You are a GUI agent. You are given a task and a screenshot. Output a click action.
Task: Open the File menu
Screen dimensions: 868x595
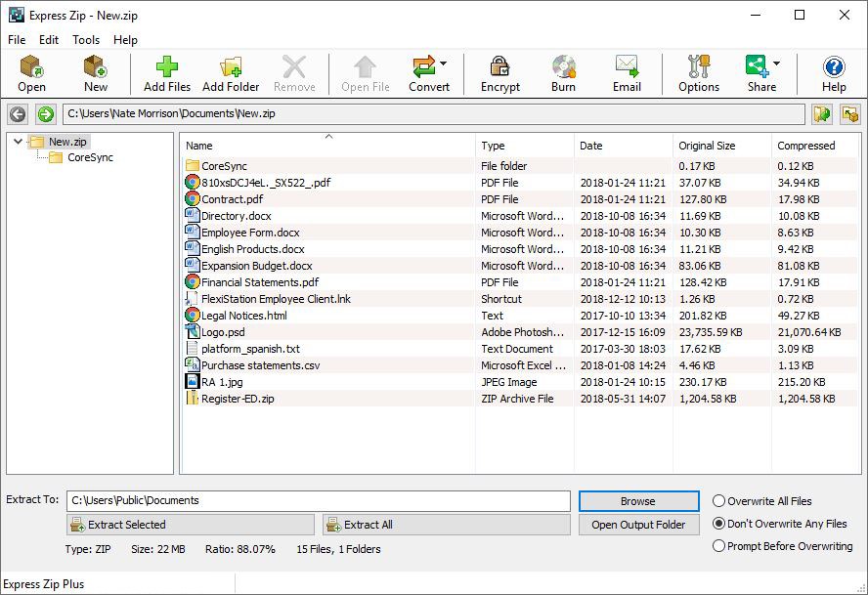coord(17,40)
